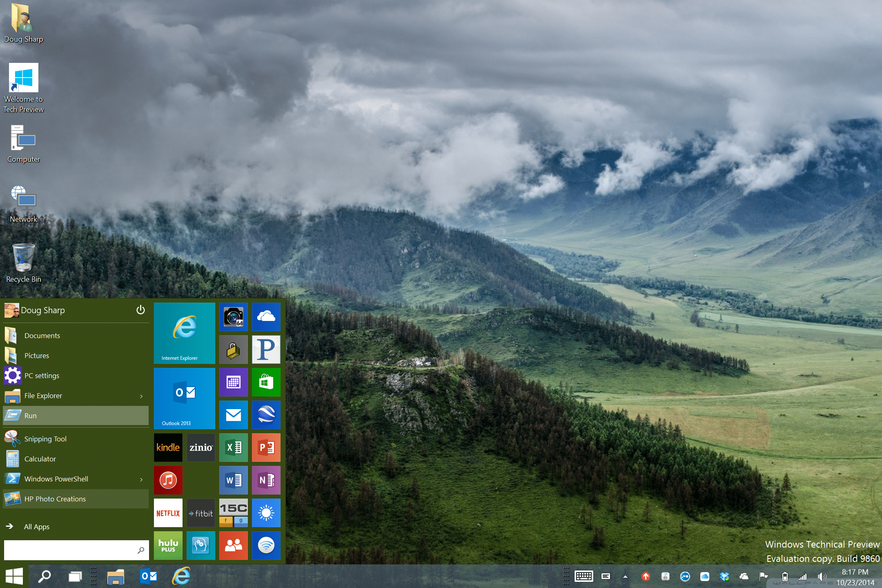Expand Windows PowerShell jump list arrow
The width and height of the screenshot is (882, 588).
click(141, 479)
